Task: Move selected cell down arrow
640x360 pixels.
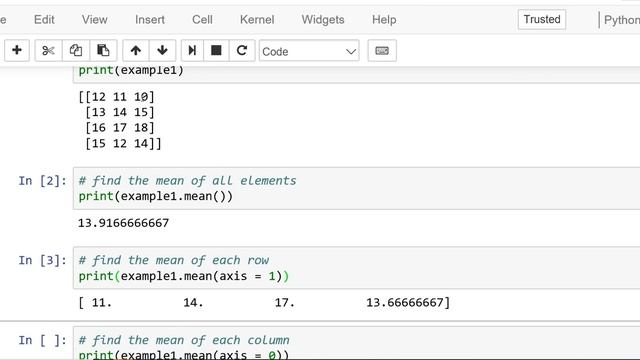Action: pos(162,51)
